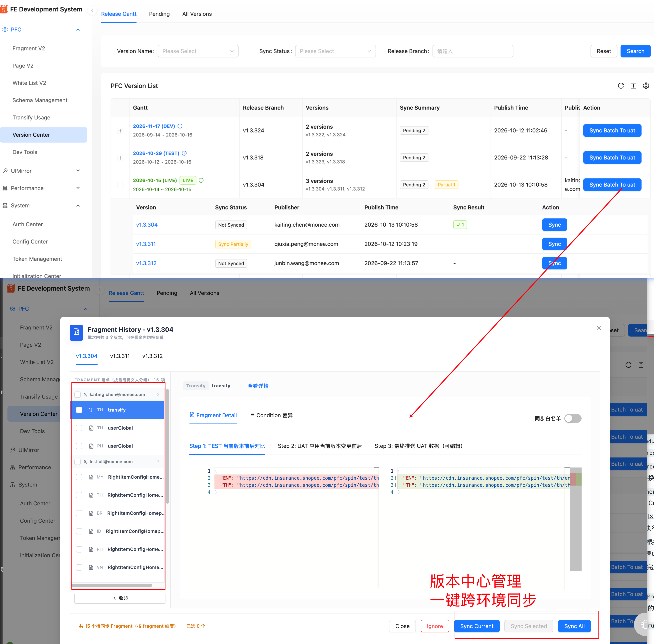The image size is (654, 644).
Task: Click Fragment History document icon
Action: [76, 332]
